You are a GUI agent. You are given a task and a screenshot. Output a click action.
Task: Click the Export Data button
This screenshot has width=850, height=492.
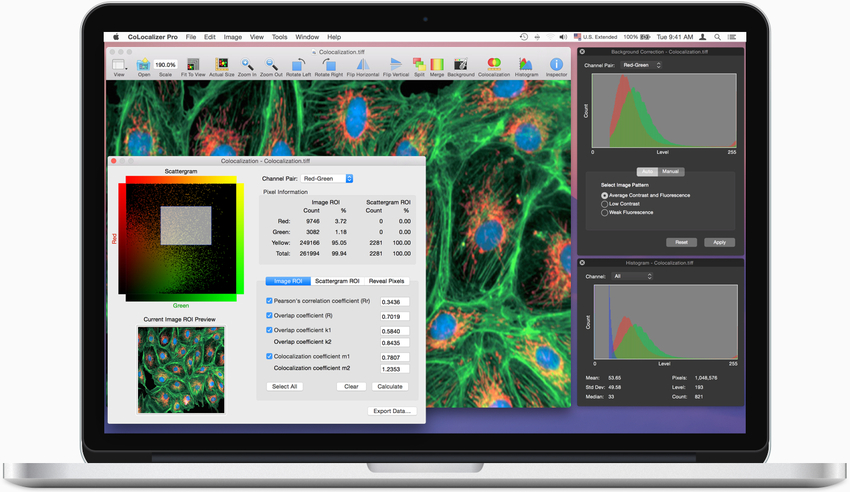390,411
